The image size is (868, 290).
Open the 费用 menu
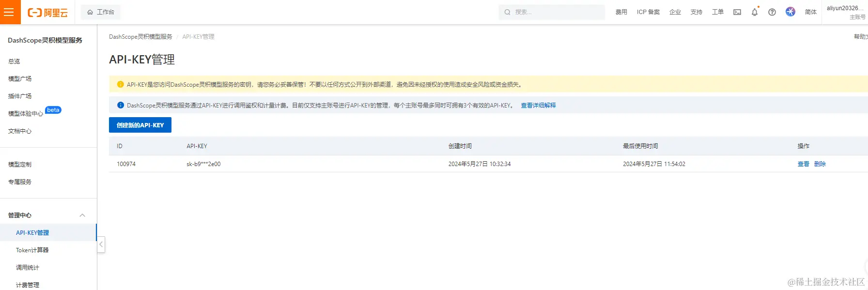point(621,12)
